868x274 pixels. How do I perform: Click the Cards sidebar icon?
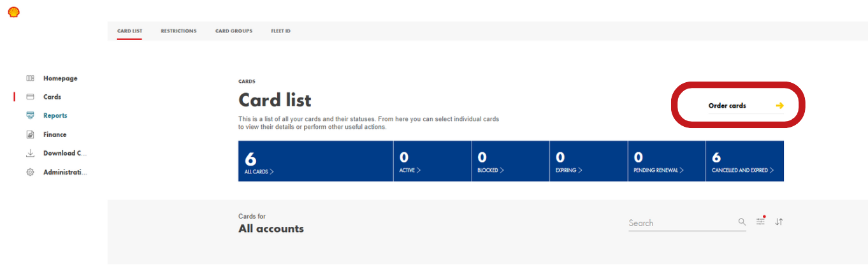tap(30, 97)
